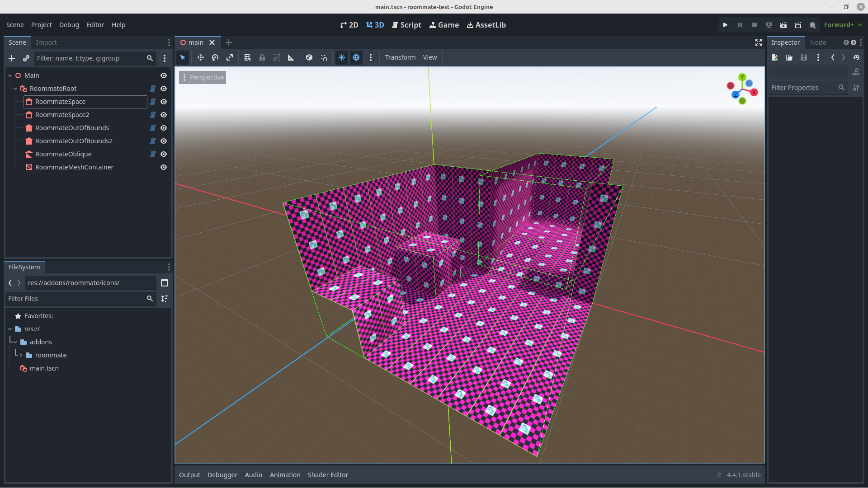Toggle preview environment globe icon

pos(356,57)
